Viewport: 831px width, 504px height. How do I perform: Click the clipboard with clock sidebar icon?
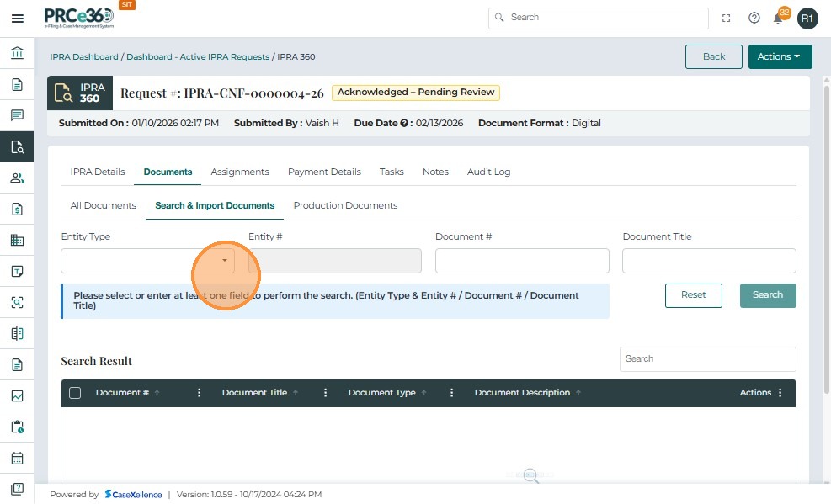17,427
